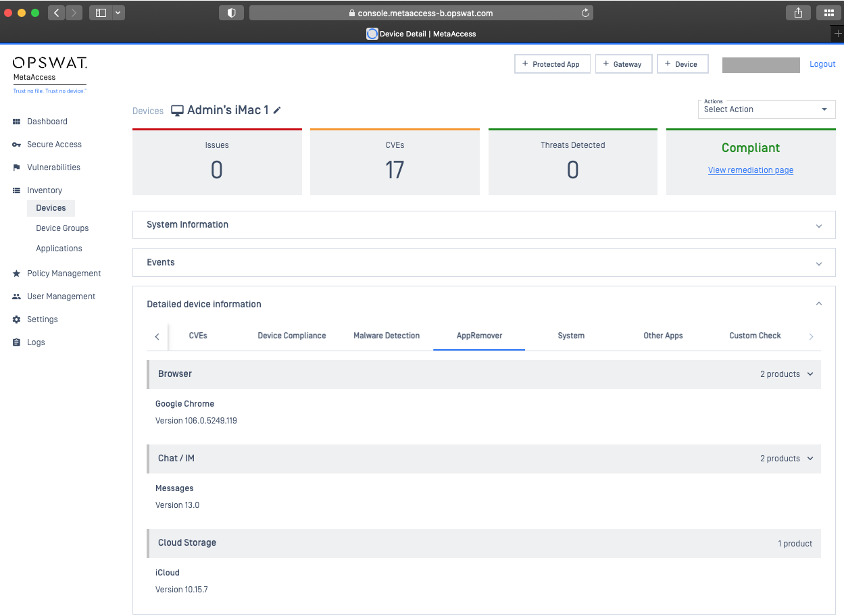Viewport: 844px width, 616px height.
Task: Click the Google Chrome product name
Action: pyautogui.click(x=184, y=404)
